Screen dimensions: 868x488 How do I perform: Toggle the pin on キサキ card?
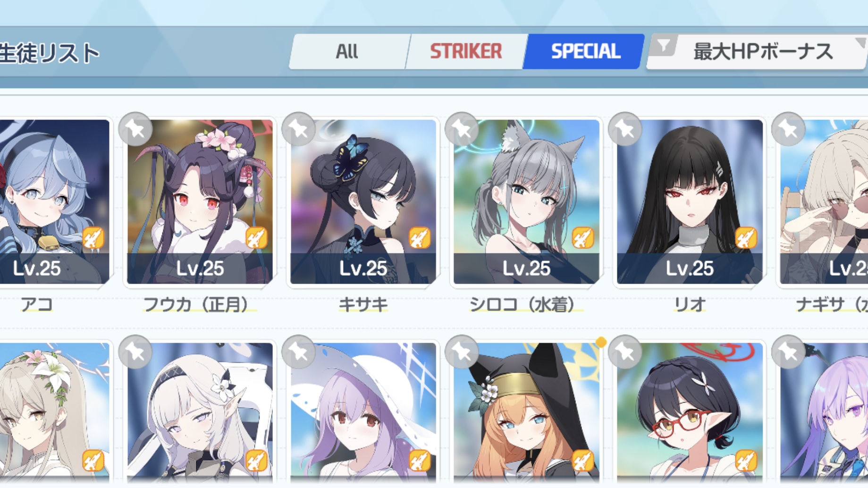click(298, 129)
